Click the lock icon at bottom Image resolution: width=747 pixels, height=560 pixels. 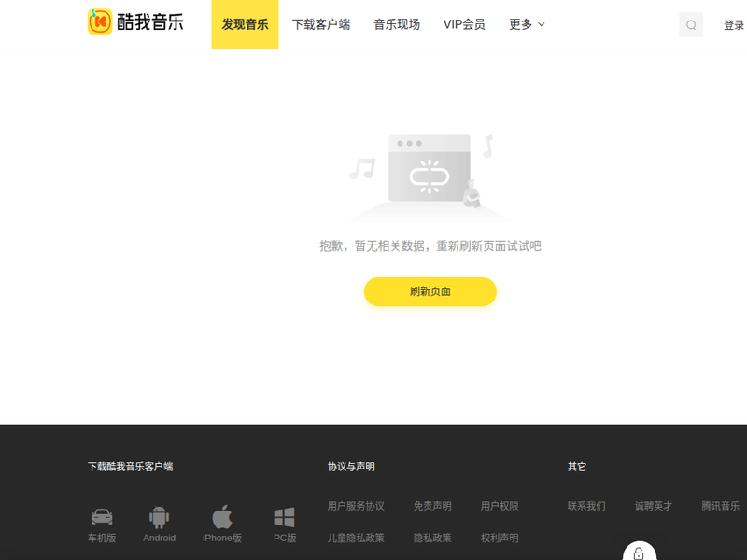639,553
